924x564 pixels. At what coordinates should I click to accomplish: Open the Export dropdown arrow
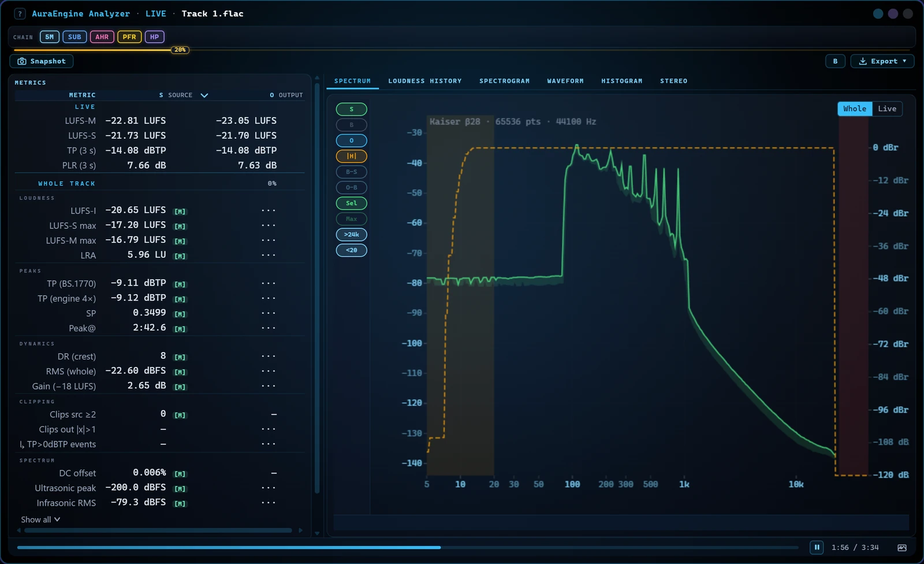coord(904,61)
